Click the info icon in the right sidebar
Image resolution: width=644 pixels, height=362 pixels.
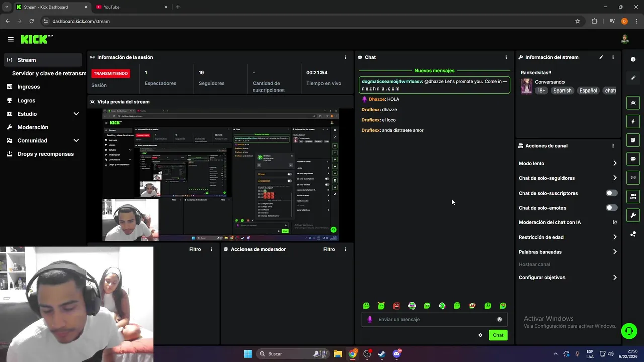(x=633, y=59)
